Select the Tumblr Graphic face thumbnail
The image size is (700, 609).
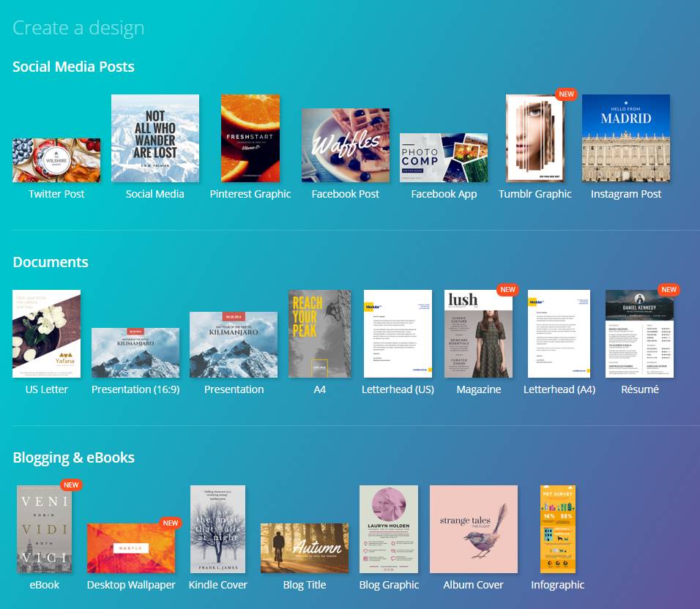coord(535,138)
